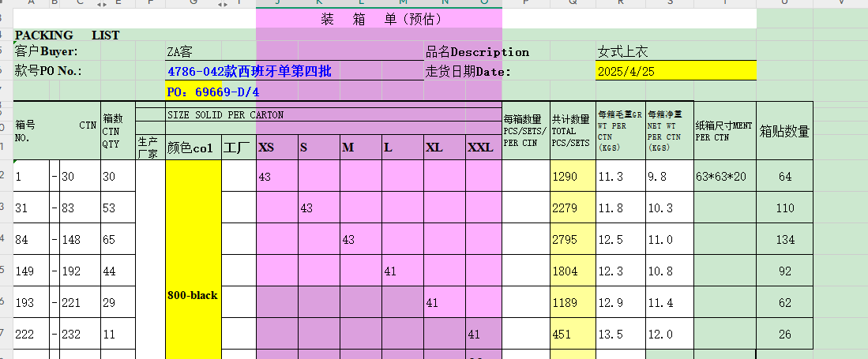The image size is (868, 359).
Task: Select the XXL size column header cell
Action: 483,148
